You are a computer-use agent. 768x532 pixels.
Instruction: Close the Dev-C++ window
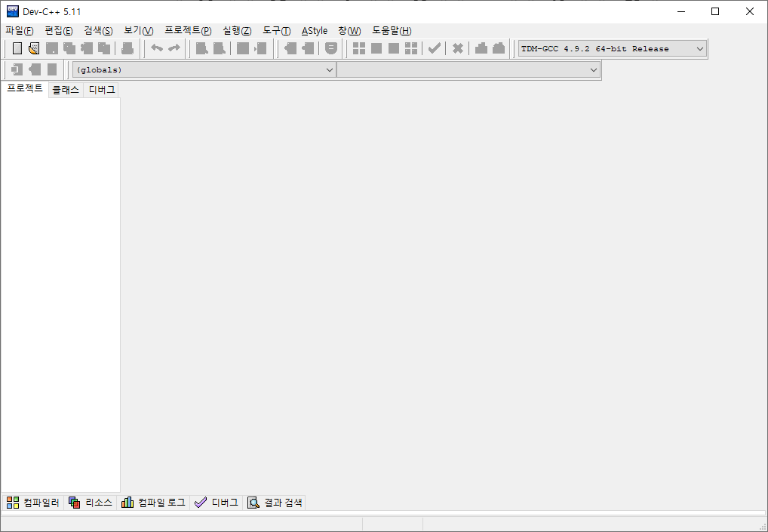[x=750, y=11]
